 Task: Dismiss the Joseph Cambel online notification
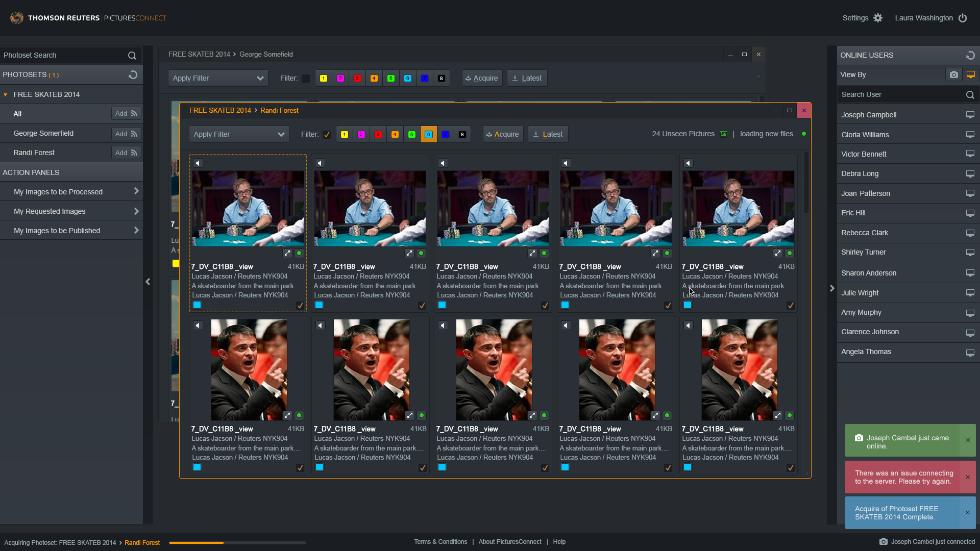[x=967, y=440]
